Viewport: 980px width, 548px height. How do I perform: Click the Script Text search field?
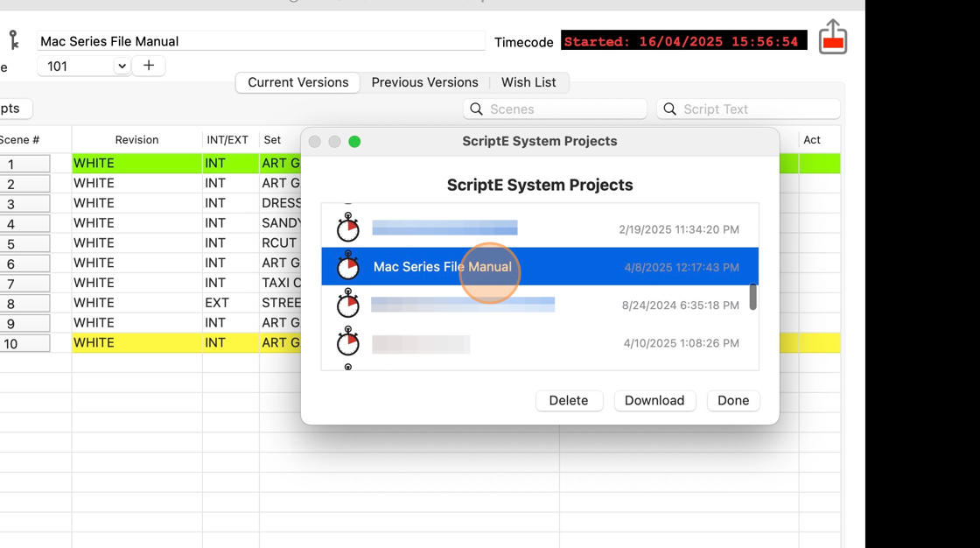click(748, 109)
